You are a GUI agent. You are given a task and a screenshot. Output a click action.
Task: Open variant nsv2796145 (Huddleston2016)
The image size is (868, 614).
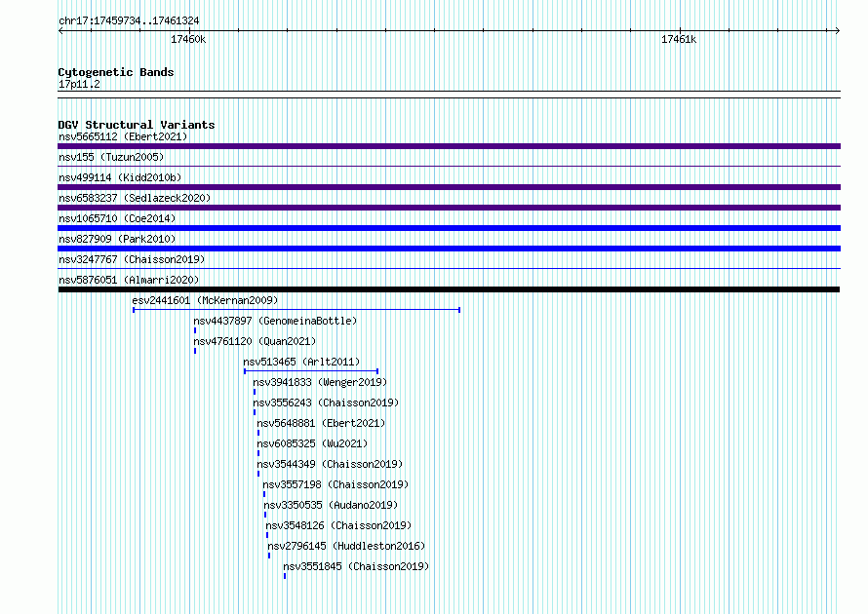tap(346, 546)
